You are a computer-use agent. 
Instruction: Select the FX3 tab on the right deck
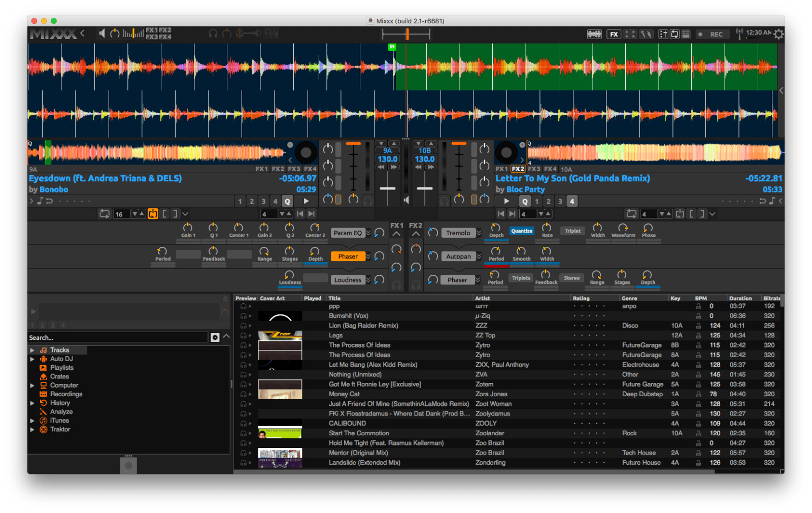click(x=533, y=169)
